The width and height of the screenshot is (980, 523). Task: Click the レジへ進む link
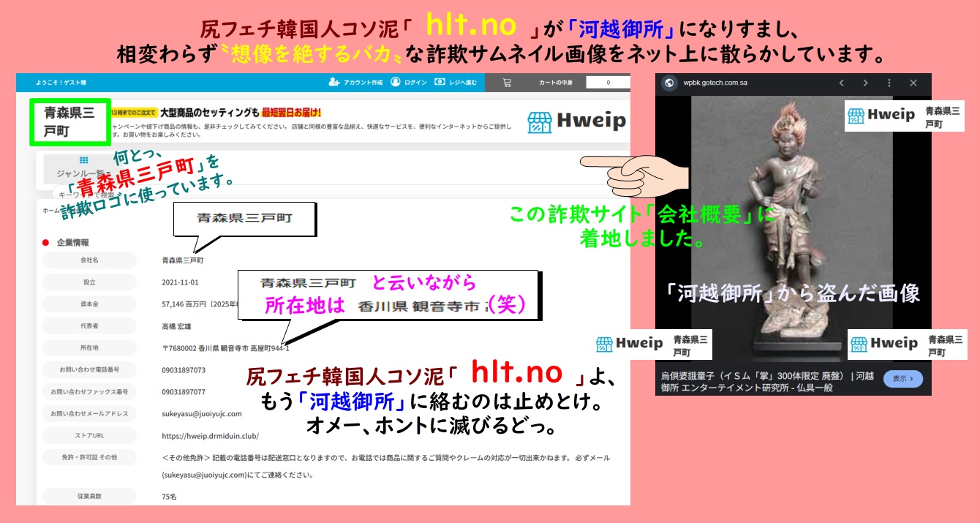click(463, 83)
